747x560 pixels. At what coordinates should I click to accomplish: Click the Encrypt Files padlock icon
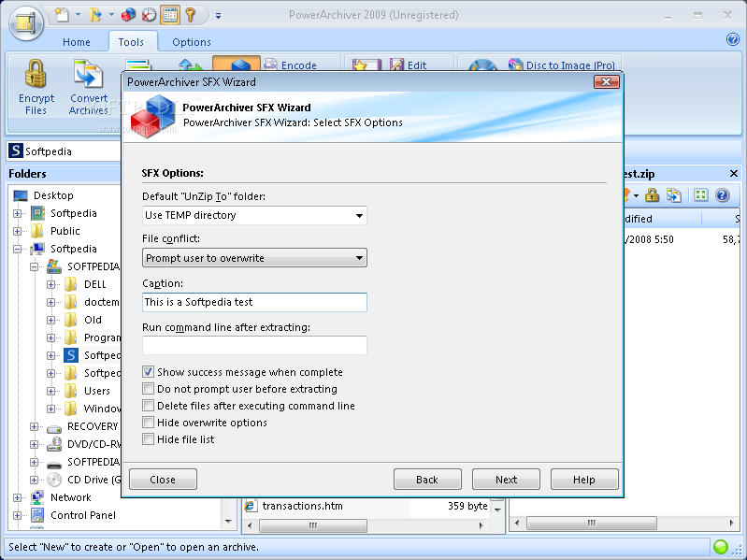pos(36,74)
